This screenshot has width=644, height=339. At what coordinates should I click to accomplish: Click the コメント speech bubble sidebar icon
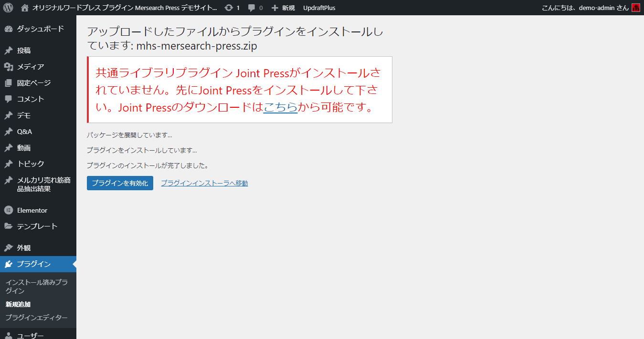8,99
